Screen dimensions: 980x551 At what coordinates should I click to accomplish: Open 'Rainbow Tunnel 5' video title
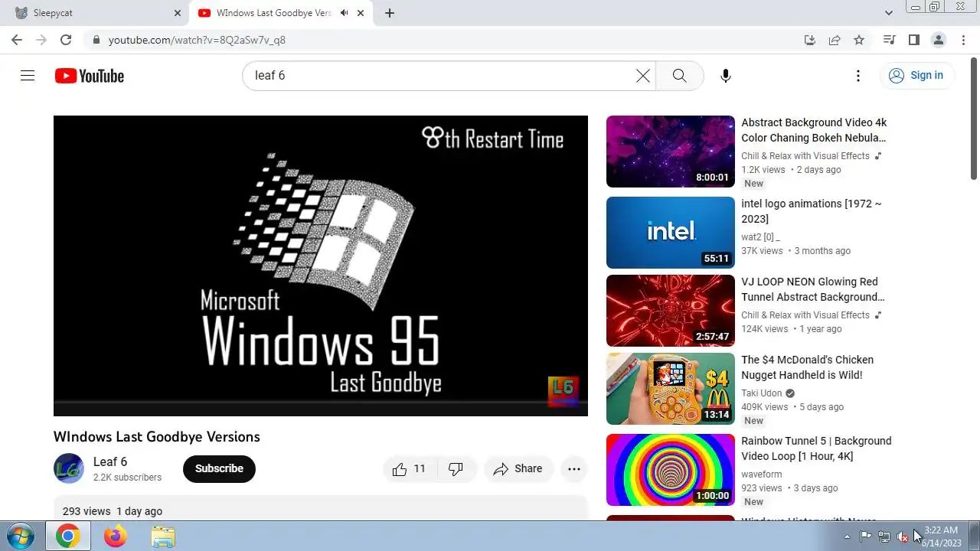(x=816, y=448)
